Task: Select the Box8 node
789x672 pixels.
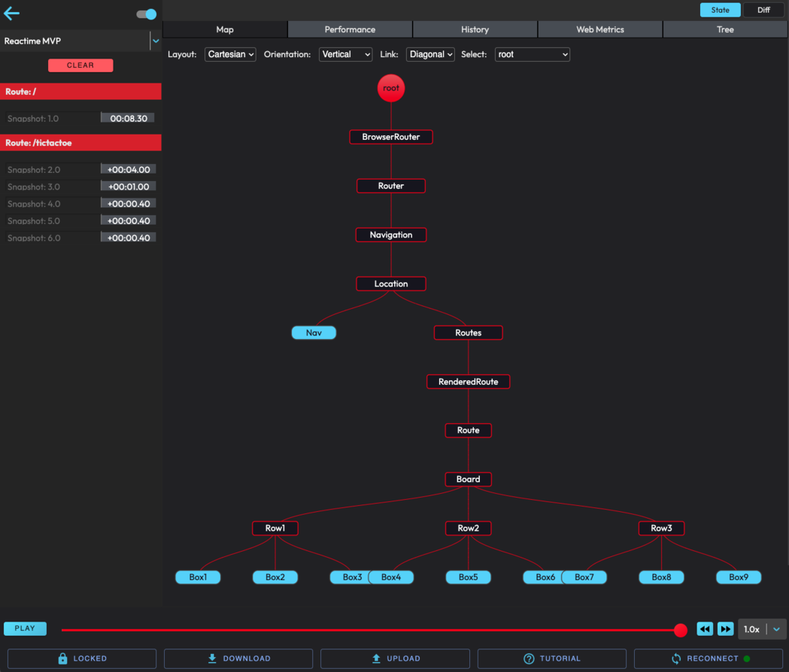Action: coord(661,577)
